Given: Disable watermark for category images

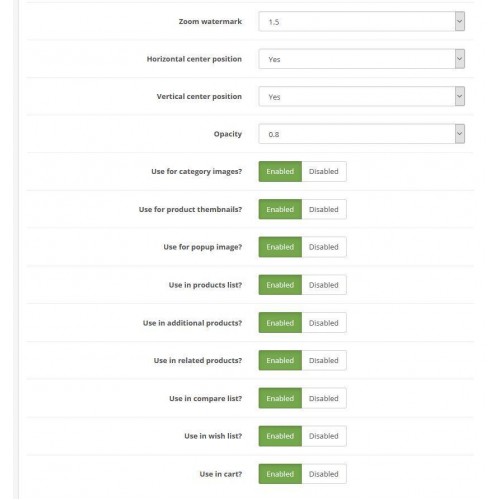Looking at the screenshot, I should (x=324, y=172).
